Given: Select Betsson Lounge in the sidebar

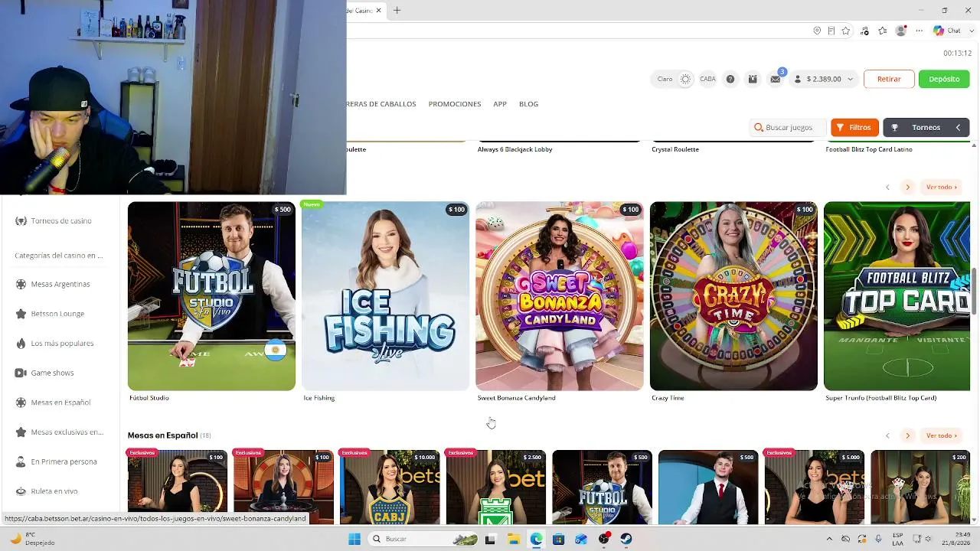Looking at the screenshot, I should coord(57,314).
